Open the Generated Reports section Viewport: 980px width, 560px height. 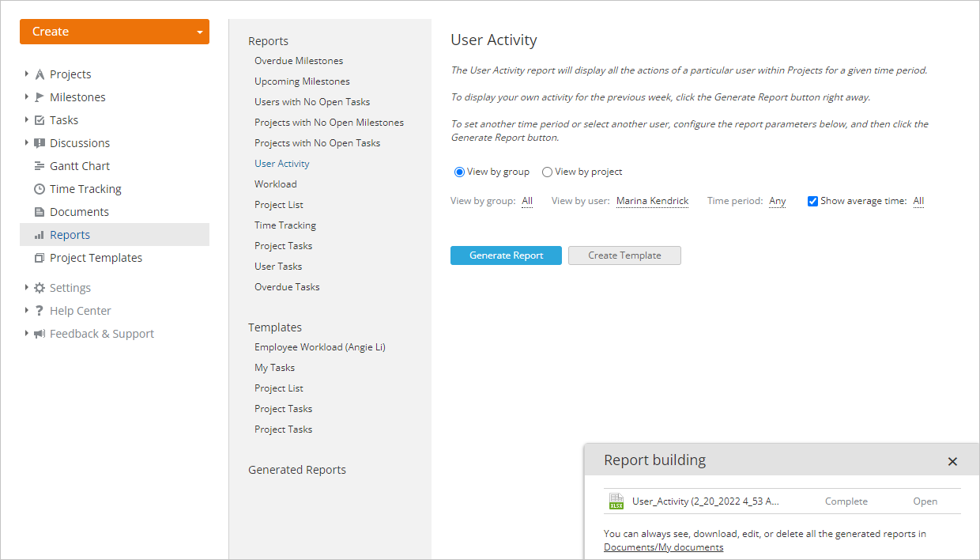tap(297, 470)
